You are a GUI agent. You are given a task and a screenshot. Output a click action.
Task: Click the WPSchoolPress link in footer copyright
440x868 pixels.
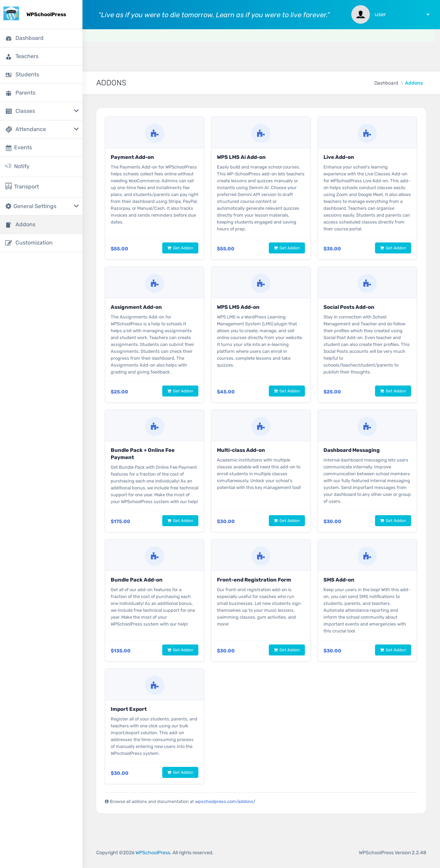[x=153, y=853]
